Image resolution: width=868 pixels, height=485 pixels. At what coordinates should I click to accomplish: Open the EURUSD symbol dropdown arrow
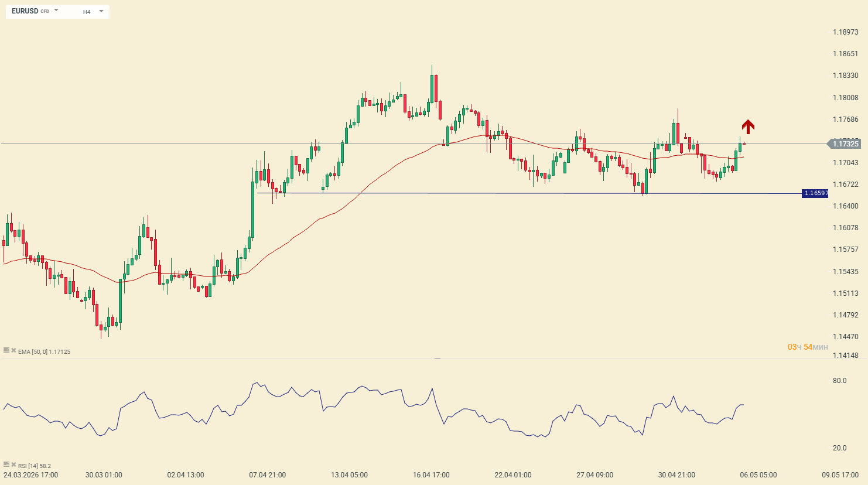tap(56, 11)
